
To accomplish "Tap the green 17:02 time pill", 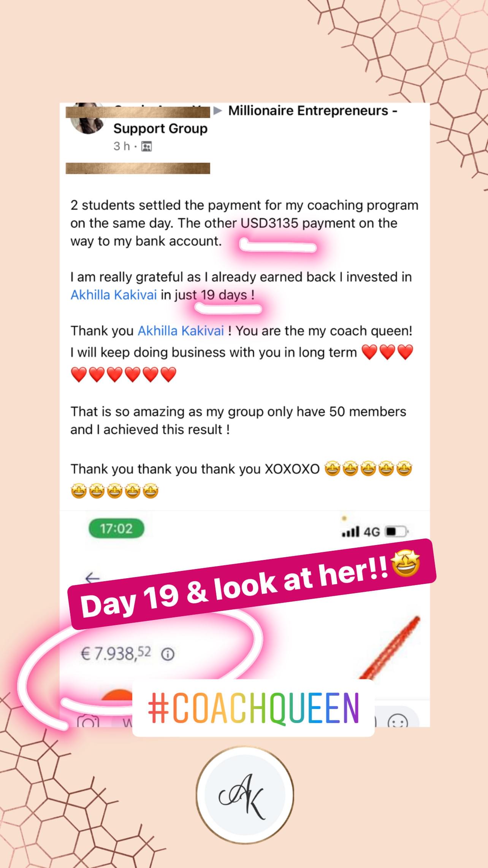I will [x=116, y=528].
